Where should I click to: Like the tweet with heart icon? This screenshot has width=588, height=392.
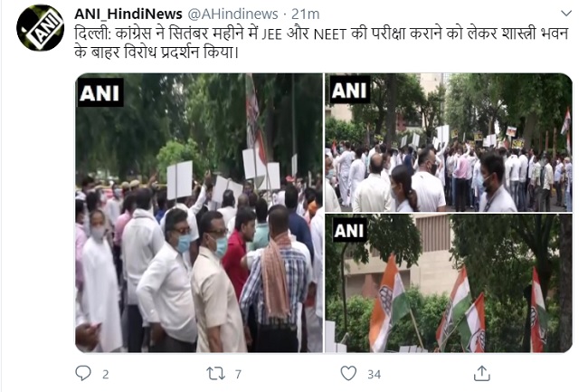point(348,374)
